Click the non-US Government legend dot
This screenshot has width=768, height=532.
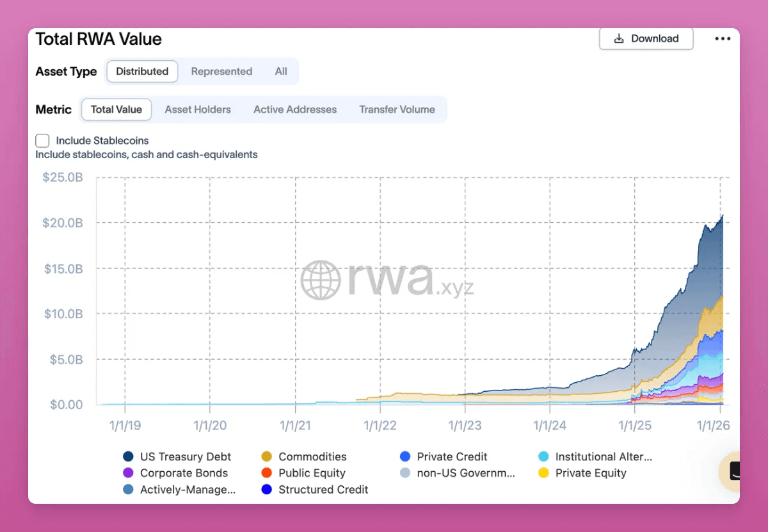[x=405, y=473]
